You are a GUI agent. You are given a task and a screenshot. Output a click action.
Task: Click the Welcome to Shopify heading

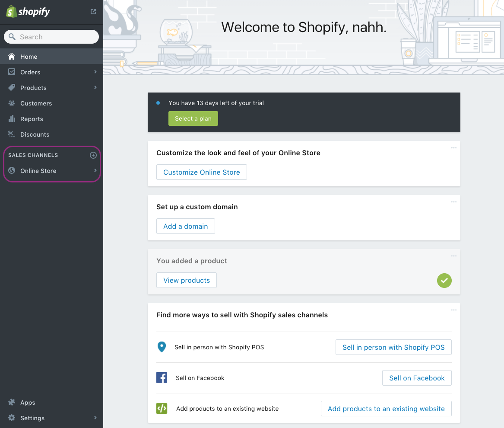[x=304, y=27]
